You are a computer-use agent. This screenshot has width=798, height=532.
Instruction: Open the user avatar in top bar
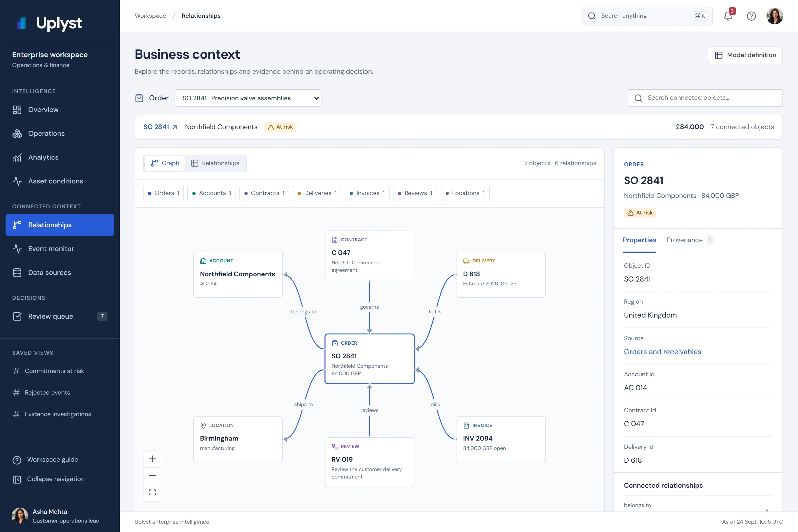click(x=775, y=16)
